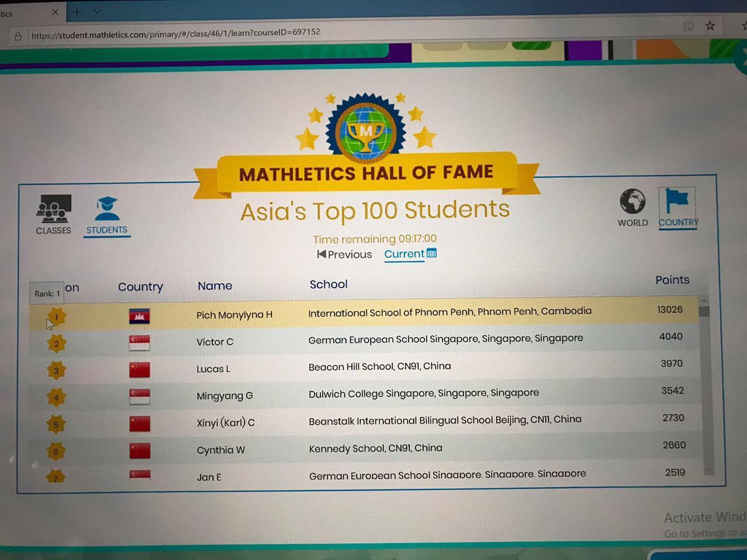Select the Students graduate icon
This screenshot has width=747, height=560.
pos(107,209)
